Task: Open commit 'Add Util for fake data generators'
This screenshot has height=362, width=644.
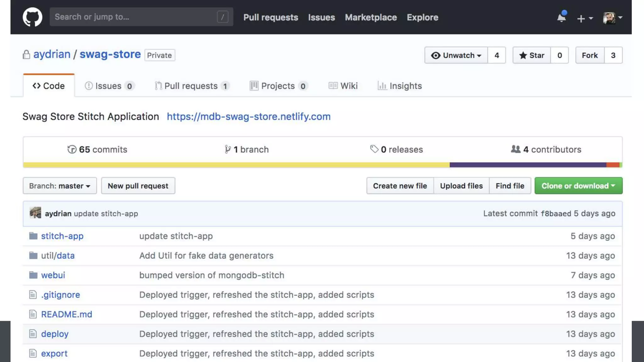Action: [206, 255]
